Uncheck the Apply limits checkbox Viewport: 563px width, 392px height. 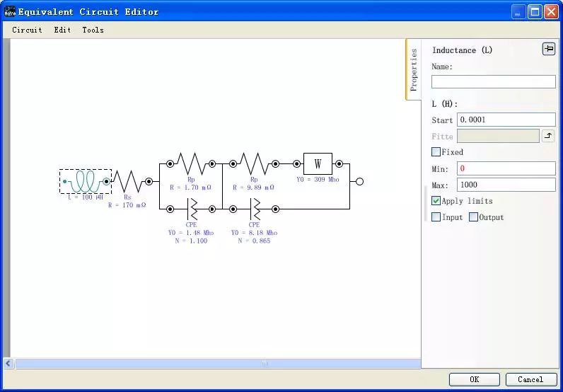click(436, 200)
